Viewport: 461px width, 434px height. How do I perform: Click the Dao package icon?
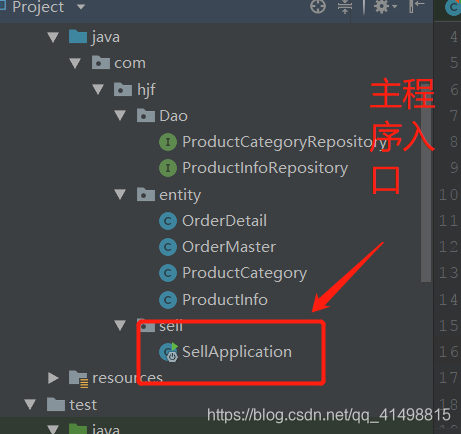tap(146, 116)
